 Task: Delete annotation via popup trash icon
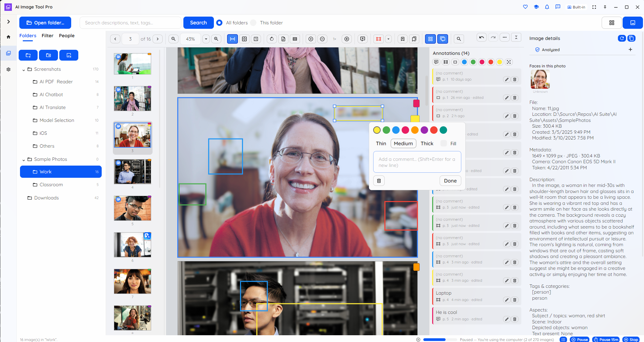[x=379, y=180]
